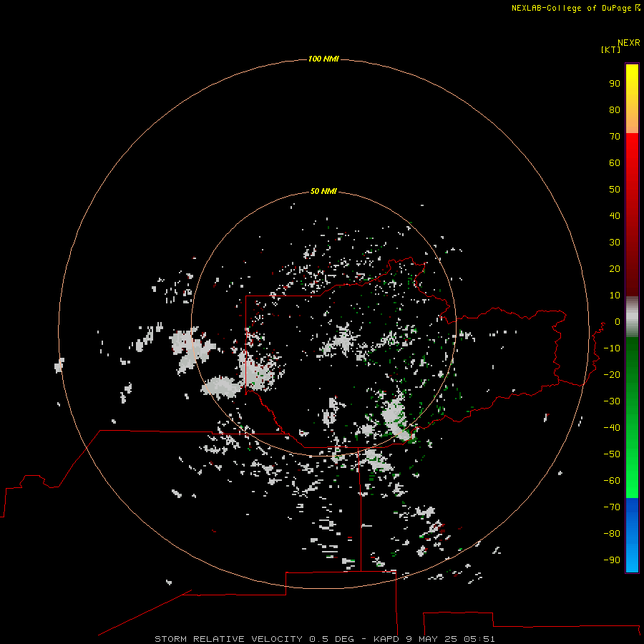Select the 80 tick label on velocity scale

(x=615, y=110)
